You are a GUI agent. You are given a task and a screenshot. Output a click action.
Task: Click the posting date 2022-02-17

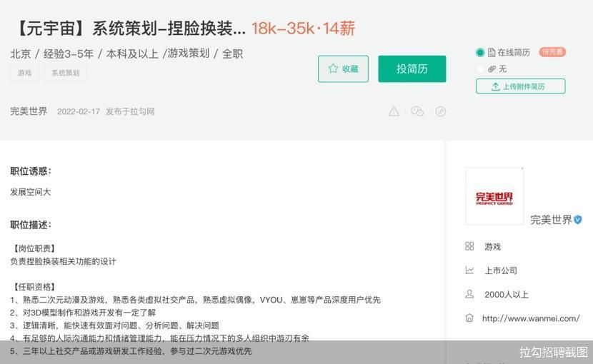tap(79, 111)
